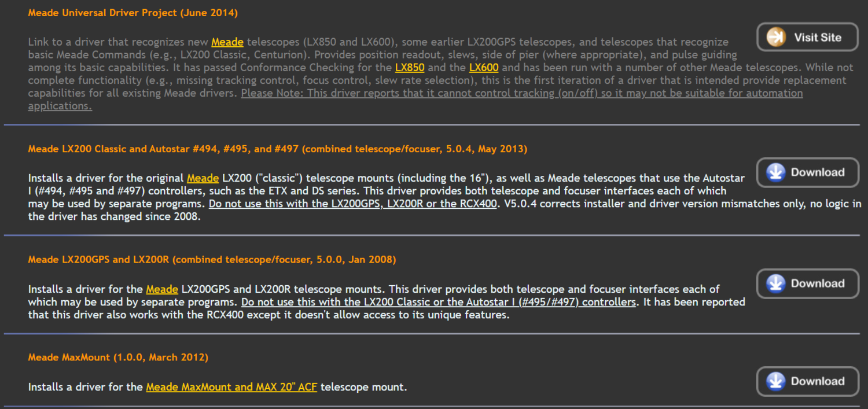
Task: Download the Meade LX200GPS and LX200R driver
Action: (x=808, y=283)
